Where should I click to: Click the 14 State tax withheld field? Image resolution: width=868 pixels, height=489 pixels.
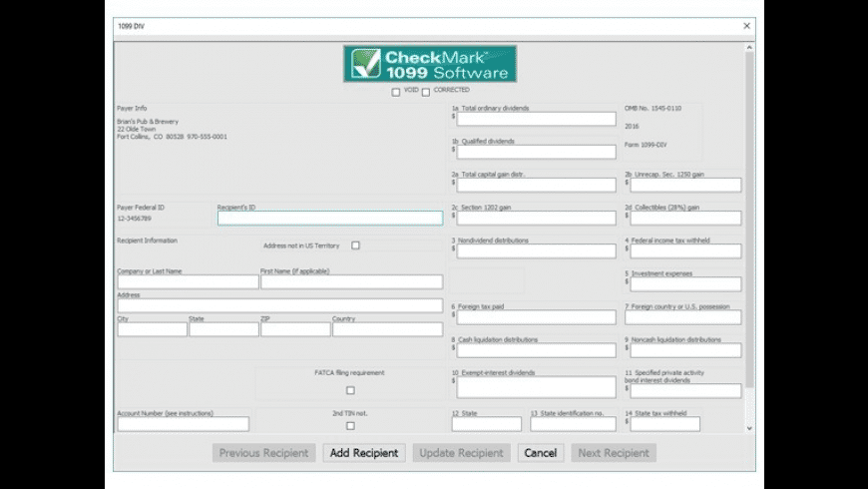point(664,424)
